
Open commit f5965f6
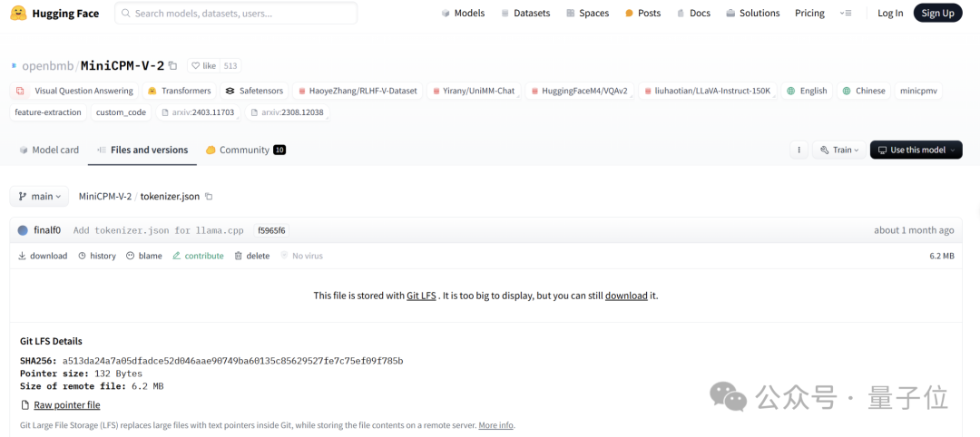(x=271, y=230)
